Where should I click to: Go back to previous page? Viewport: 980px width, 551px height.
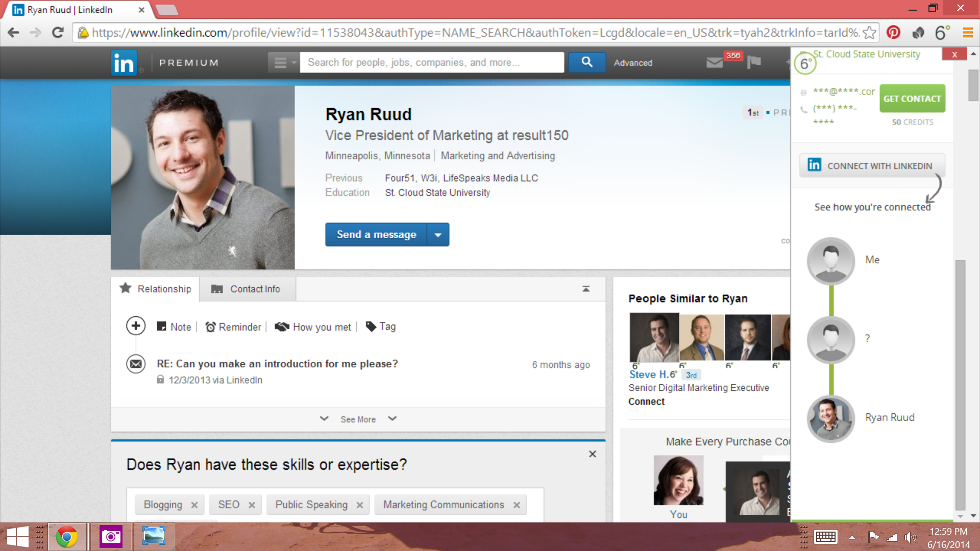pos(13,33)
